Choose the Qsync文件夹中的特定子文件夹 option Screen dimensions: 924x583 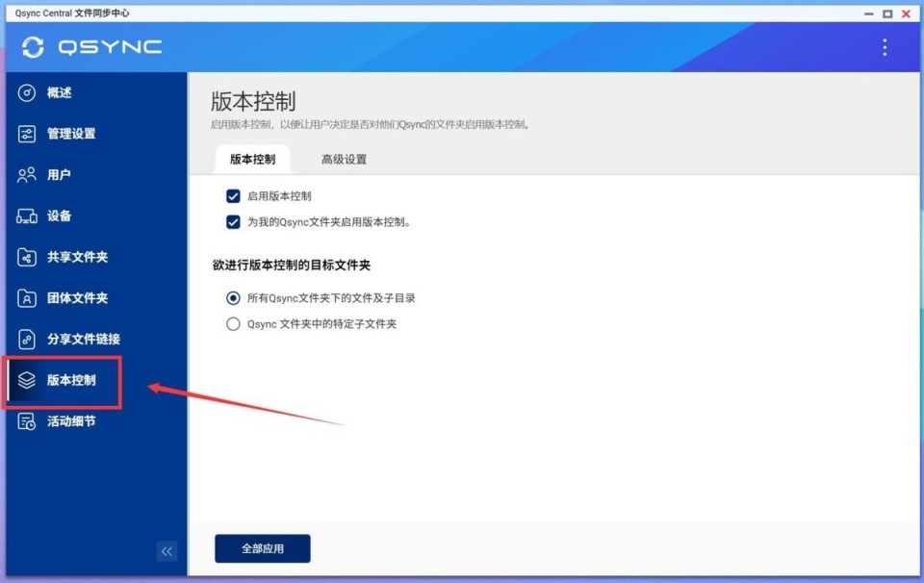(x=232, y=323)
